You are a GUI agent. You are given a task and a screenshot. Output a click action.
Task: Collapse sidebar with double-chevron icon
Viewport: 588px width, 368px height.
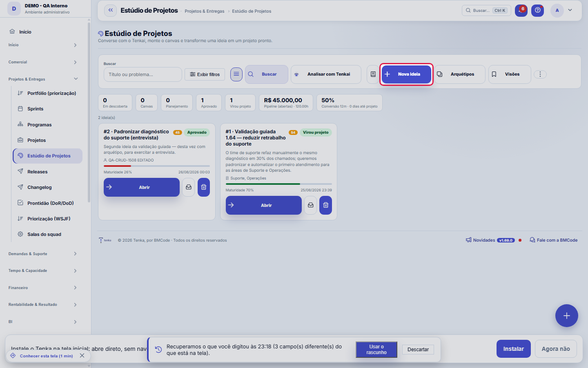click(x=110, y=10)
